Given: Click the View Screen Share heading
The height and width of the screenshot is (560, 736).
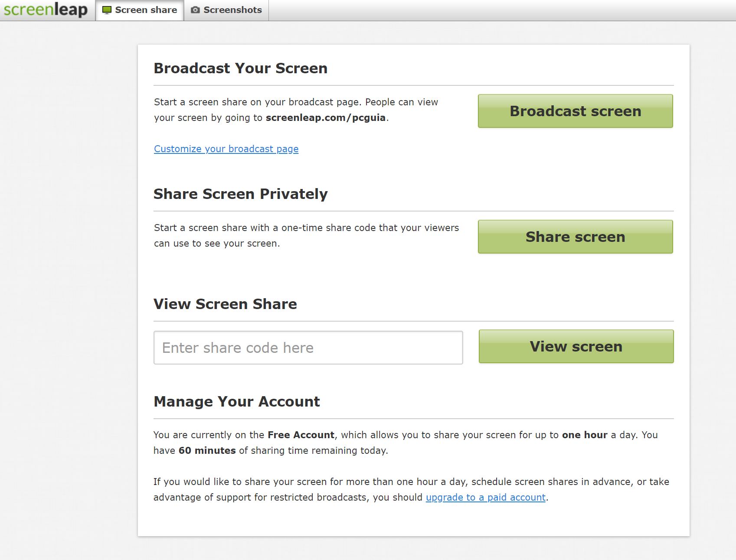Looking at the screenshot, I should (x=225, y=304).
